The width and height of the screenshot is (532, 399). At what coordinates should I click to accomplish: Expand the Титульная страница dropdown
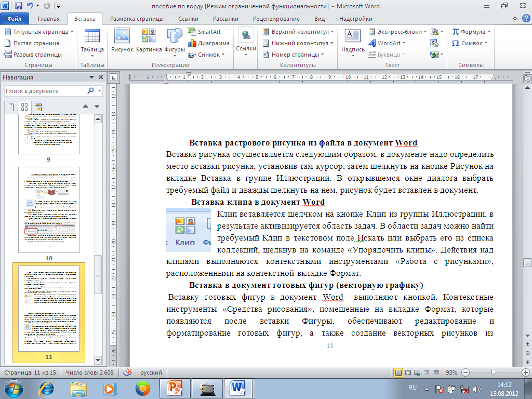(x=72, y=32)
